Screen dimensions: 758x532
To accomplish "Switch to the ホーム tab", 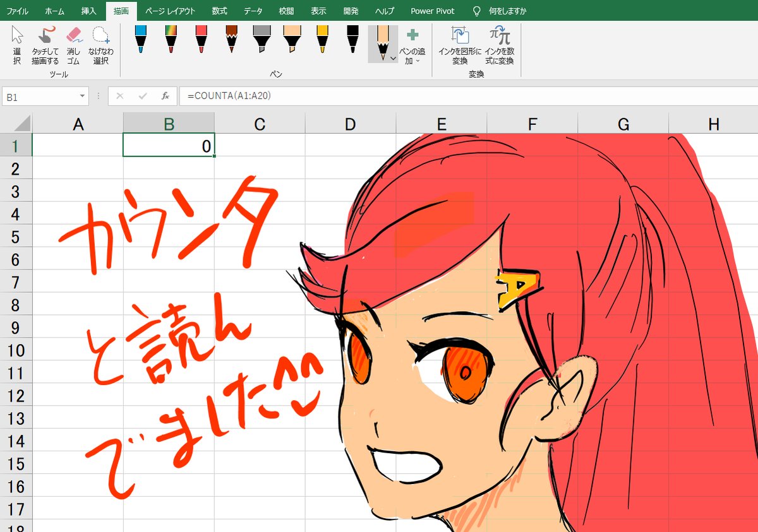I will click(x=54, y=11).
